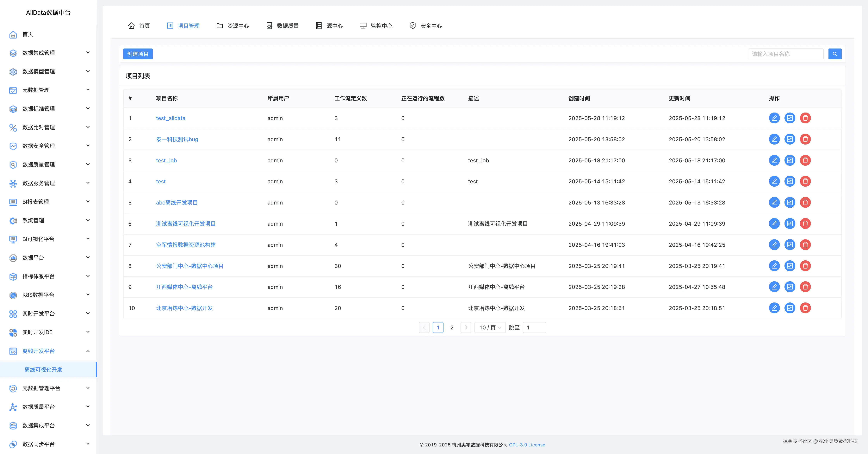Click blue search magnifier button
This screenshot has height=454, width=868.
[835, 54]
